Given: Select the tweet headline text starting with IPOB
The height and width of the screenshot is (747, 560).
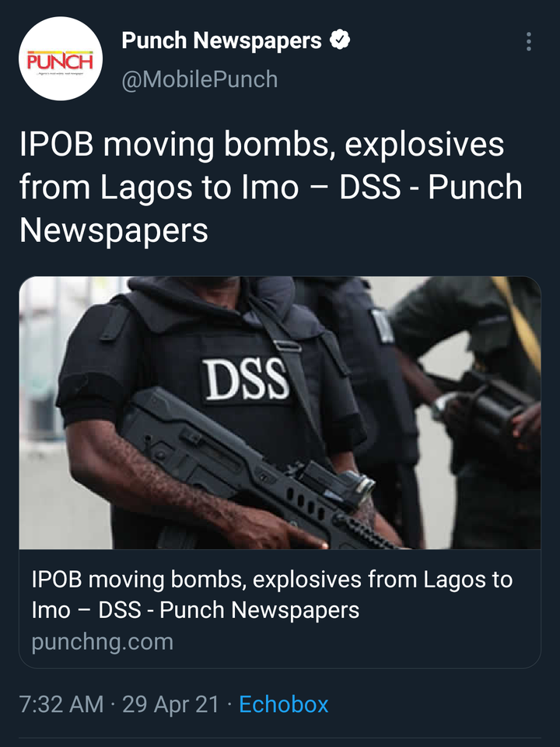Looking at the screenshot, I should point(271,188).
